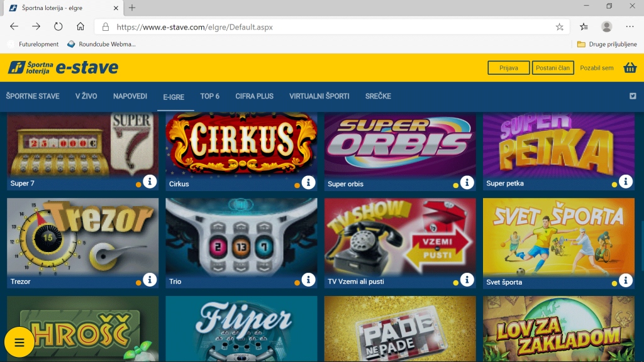Screen dimensions: 644x362
Task: Open info for the Super petka game
Action: click(x=626, y=182)
